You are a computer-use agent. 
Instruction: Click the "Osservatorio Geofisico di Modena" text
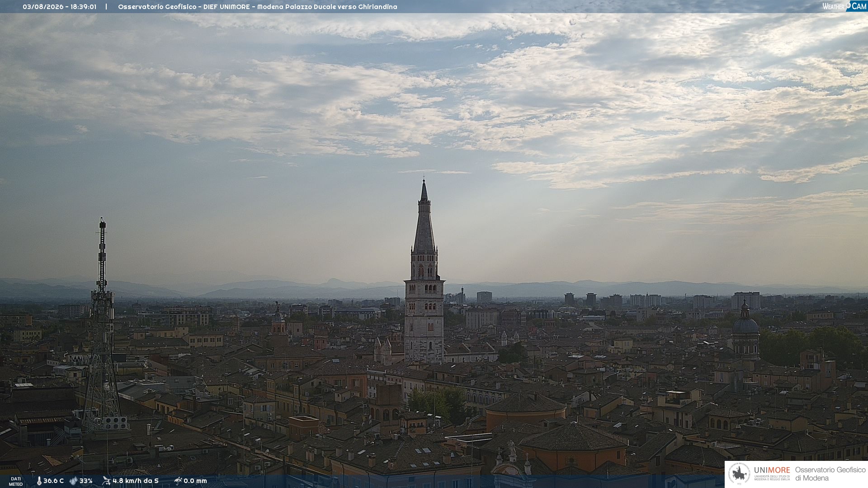click(x=830, y=474)
